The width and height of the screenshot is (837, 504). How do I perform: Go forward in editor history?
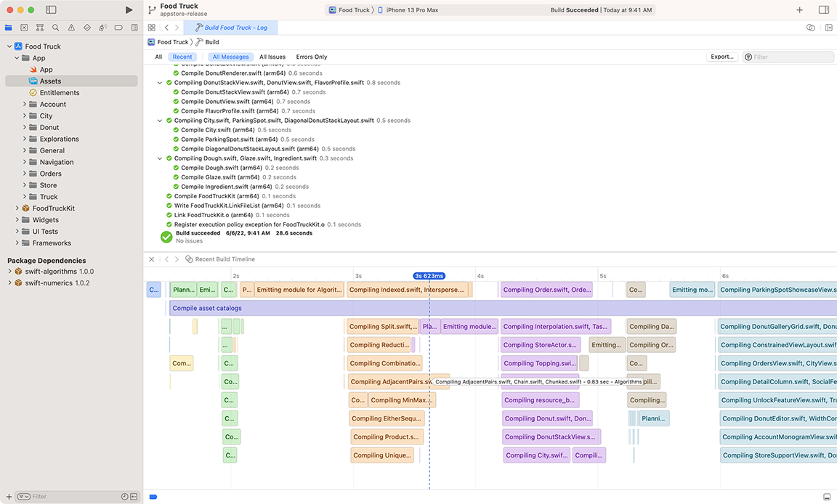click(177, 28)
